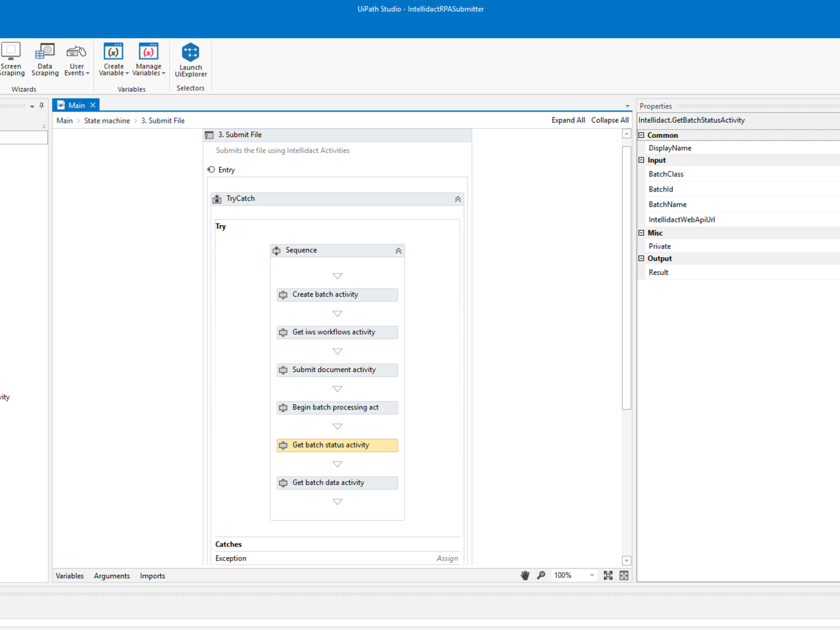Select the Get batch data activity
The image size is (840, 630).
(x=337, y=483)
